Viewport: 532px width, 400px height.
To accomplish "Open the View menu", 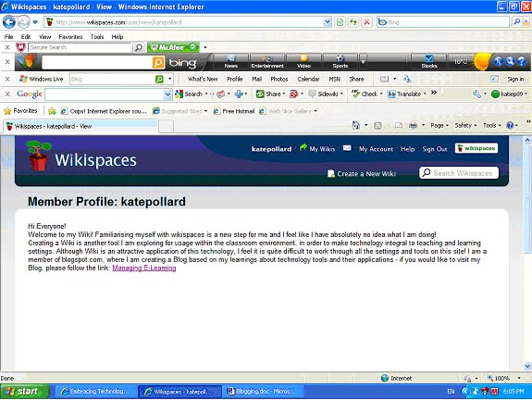I will click(x=44, y=37).
